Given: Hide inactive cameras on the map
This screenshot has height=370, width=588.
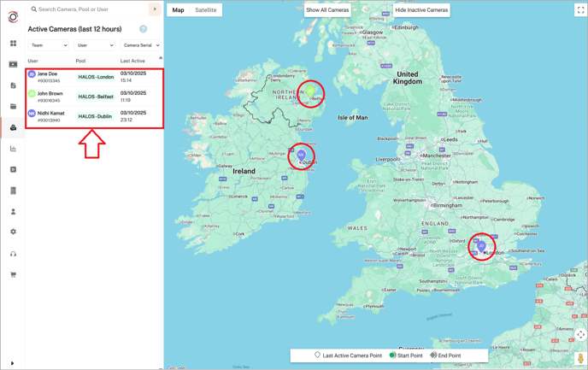Looking at the screenshot, I should [x=421, y=10].
